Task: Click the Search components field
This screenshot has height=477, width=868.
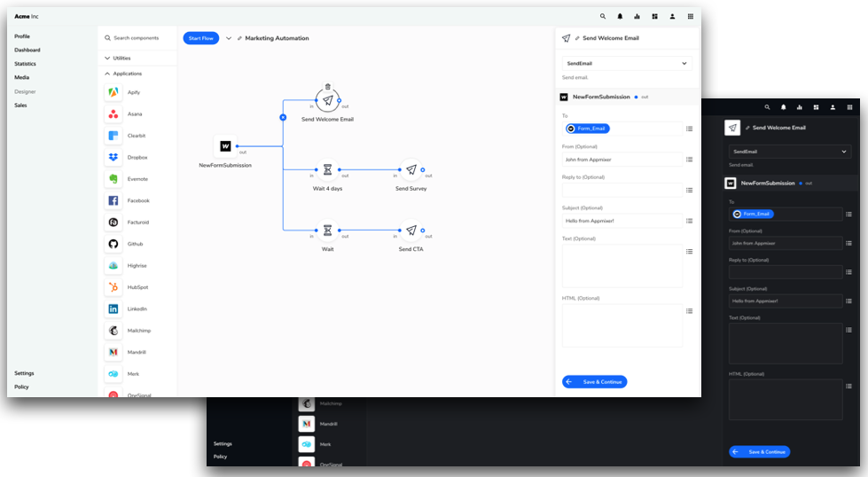Action: click(x=137, y=38)
